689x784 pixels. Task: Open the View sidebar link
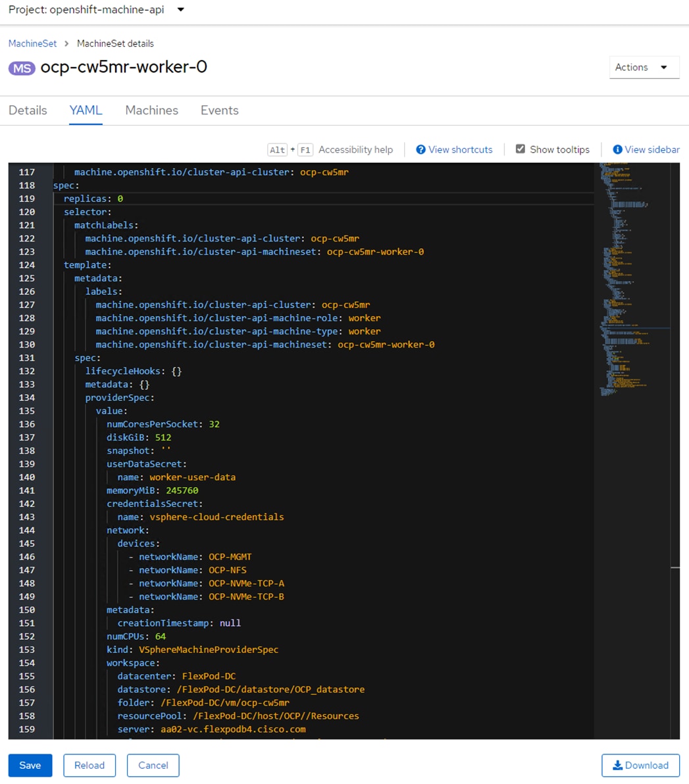click(652, 149)
